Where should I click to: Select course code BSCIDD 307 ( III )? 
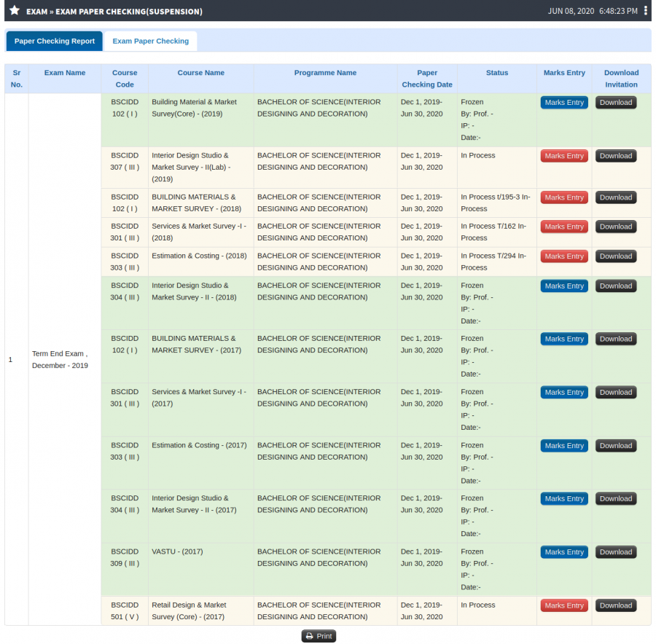click(125, 161)
